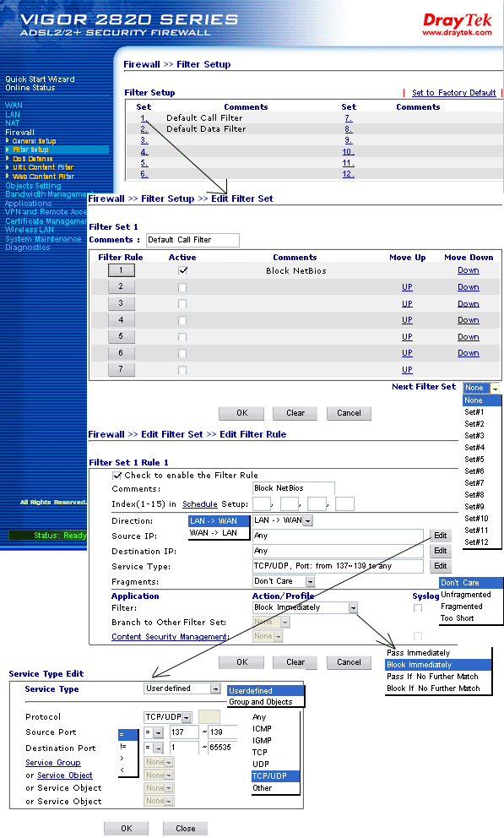Open Online Status page

pyautogui.click(x=30, y=88)
